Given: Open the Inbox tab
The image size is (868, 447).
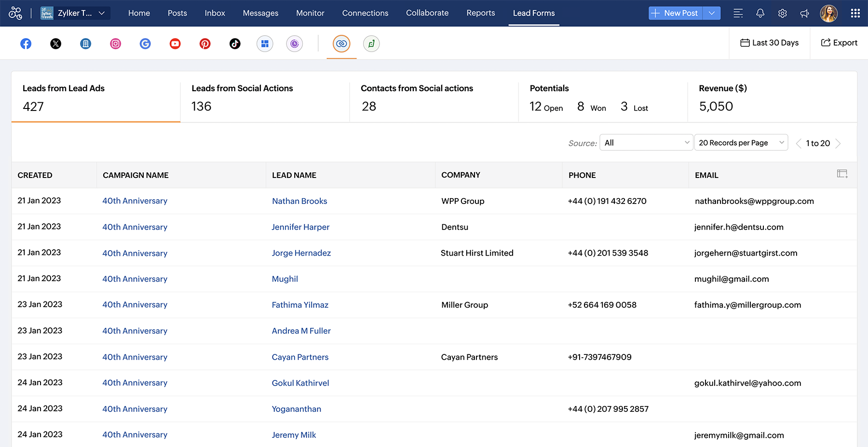Looking at the screenshot, I should click(x=215, y=13).
